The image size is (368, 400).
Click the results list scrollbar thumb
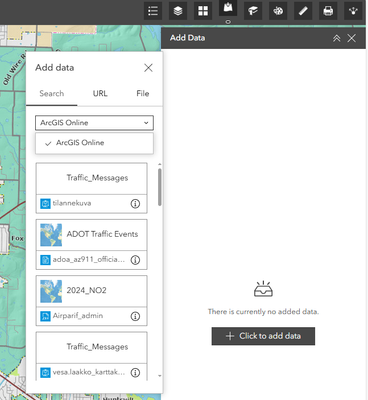pos(160,187)
